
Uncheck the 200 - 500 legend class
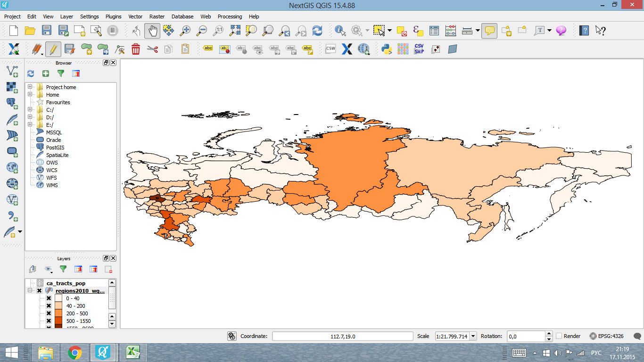(x=49, y=313)
